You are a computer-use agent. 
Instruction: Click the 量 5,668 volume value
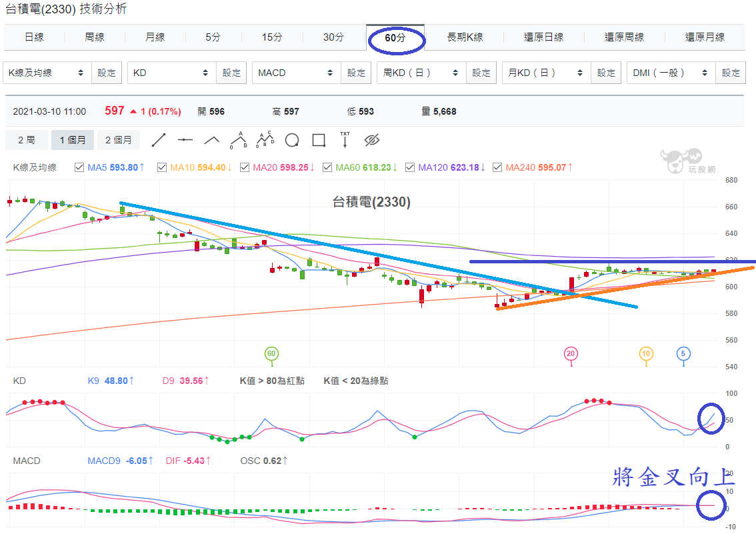[x=439, y=111]
